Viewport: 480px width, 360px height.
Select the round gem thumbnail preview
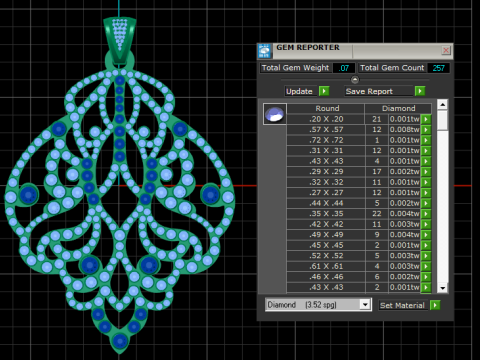pyautogui.click(x=275, y=114)
